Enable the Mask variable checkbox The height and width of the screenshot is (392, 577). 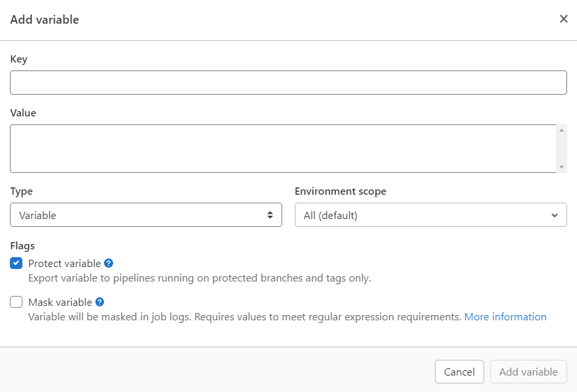pyautogui.click(x=16, y=303)
